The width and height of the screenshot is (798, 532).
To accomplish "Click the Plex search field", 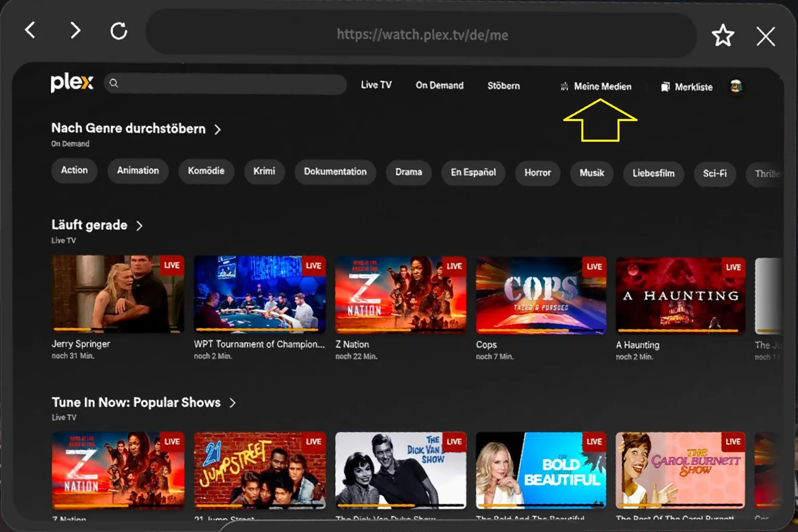I will point(225,84).
